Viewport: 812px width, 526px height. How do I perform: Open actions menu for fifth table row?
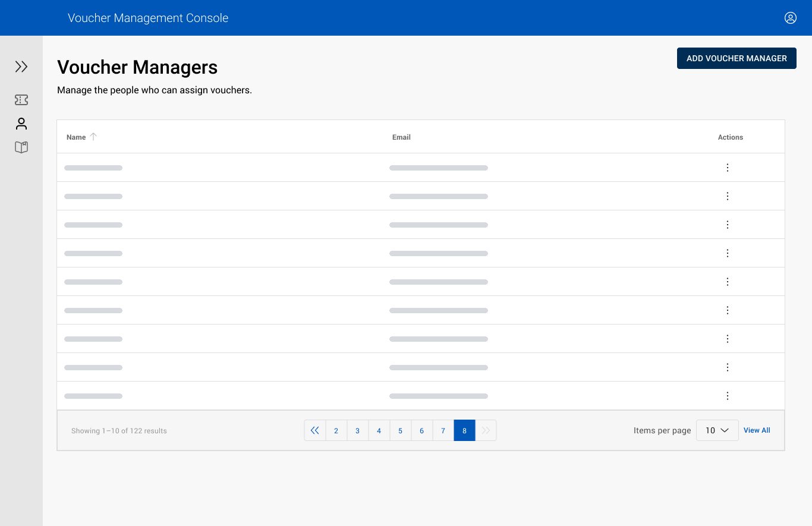tap(728, 282)
